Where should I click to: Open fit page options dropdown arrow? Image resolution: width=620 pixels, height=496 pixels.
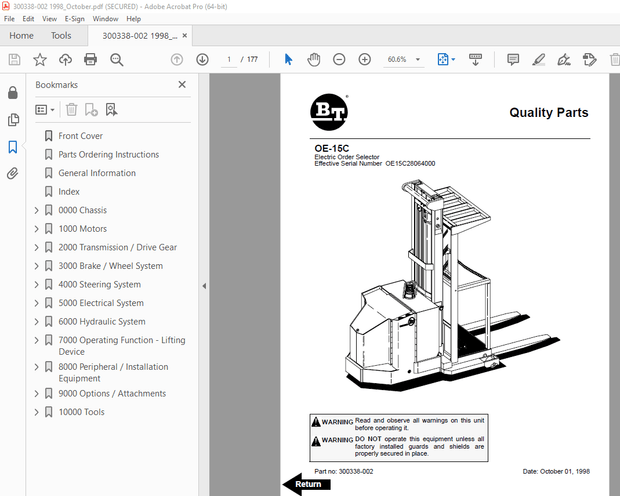(x=453, y=60)
